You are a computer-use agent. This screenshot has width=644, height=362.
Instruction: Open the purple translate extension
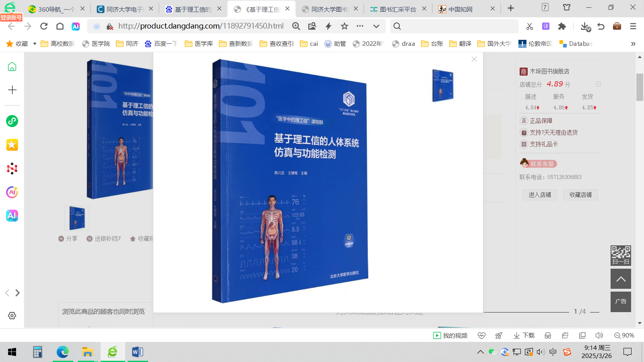(x=546, y=26)
